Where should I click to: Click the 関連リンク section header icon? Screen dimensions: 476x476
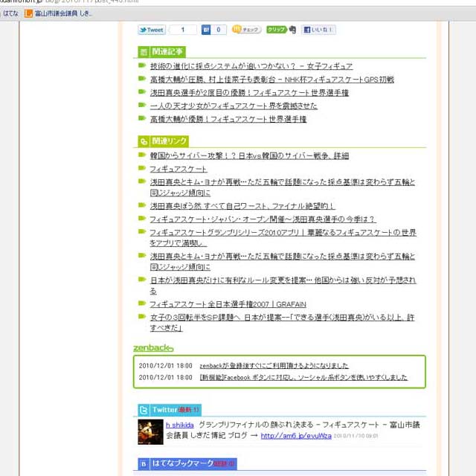(144, 141)
